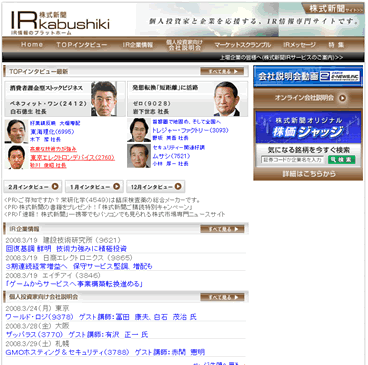Click the 会社説明会動画 banner
The image size is (368, 365).
tap(308, 76)
